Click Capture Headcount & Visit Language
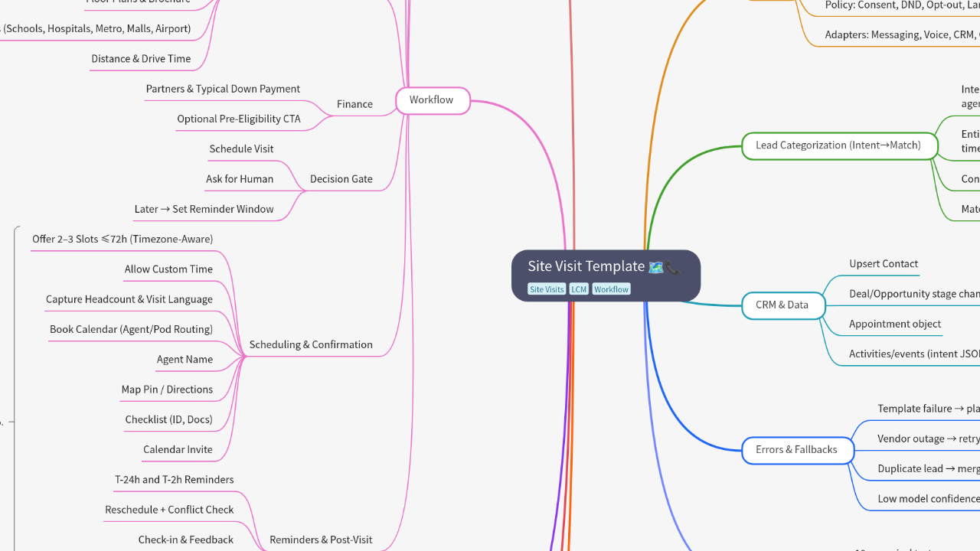The width and height of the screenshot is (980, 551). point(129,299)
